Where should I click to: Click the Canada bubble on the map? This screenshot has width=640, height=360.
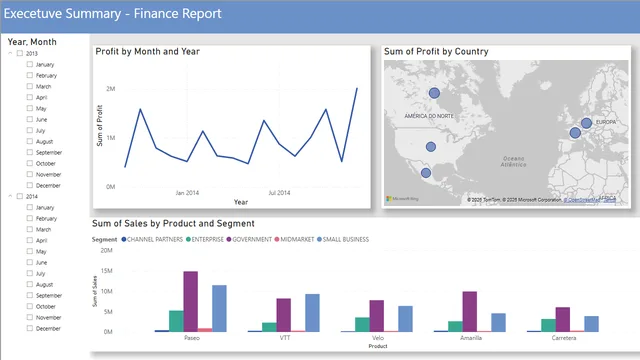[434, 93]
